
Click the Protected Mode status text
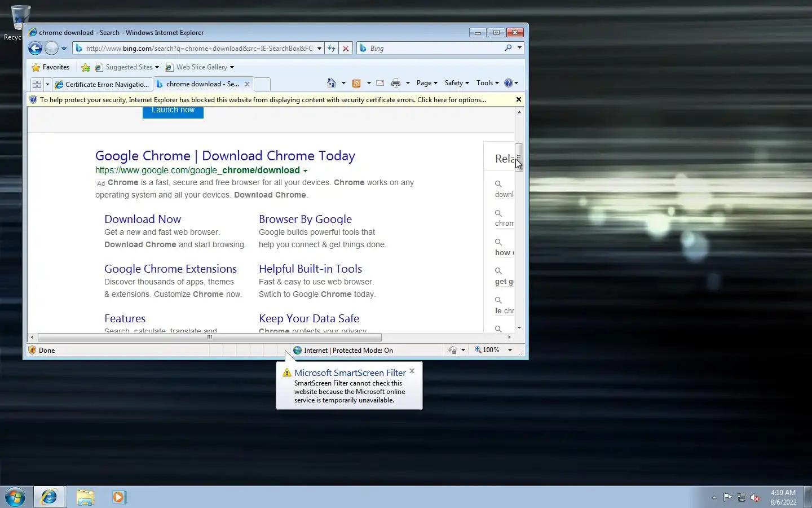[x=348, y=351]
